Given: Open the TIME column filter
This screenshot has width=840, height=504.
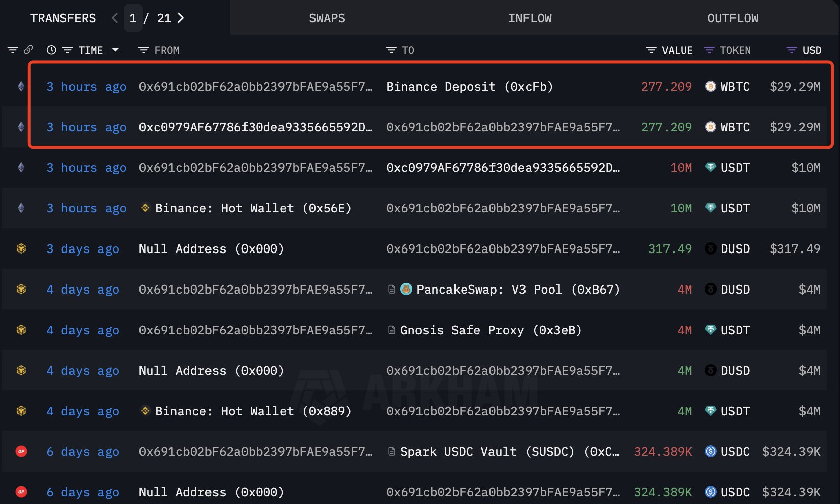Looking at the screenshot, I should [67, 50].
